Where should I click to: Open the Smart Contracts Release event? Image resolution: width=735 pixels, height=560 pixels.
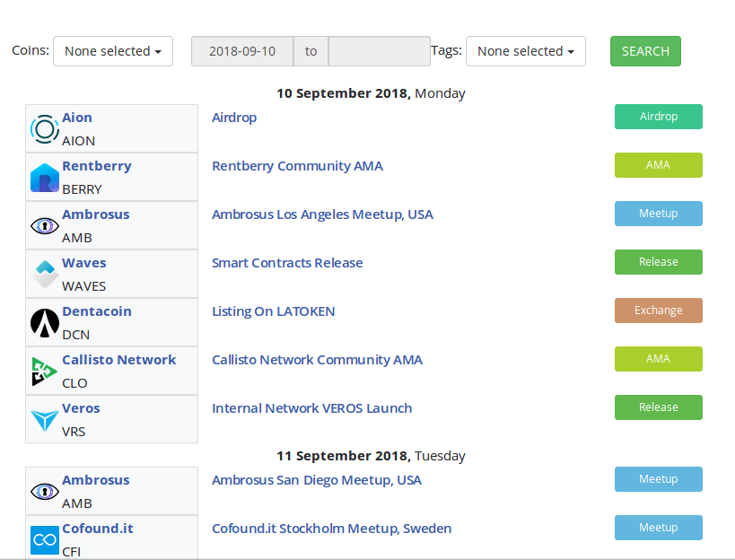[287, 263]
